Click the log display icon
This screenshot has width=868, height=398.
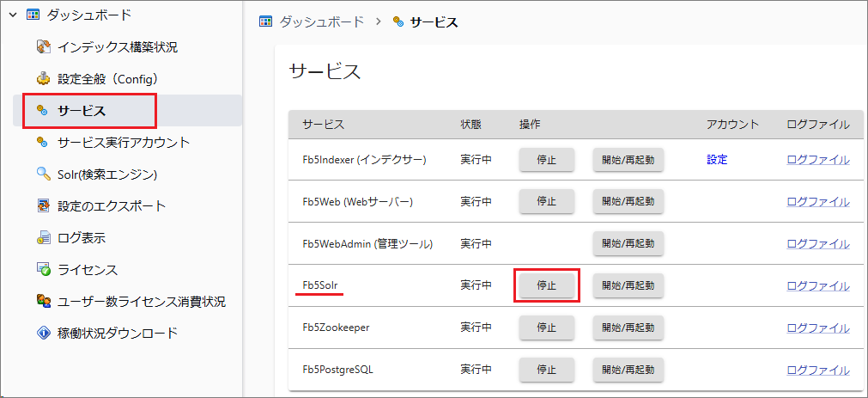(x=44, y=238)
